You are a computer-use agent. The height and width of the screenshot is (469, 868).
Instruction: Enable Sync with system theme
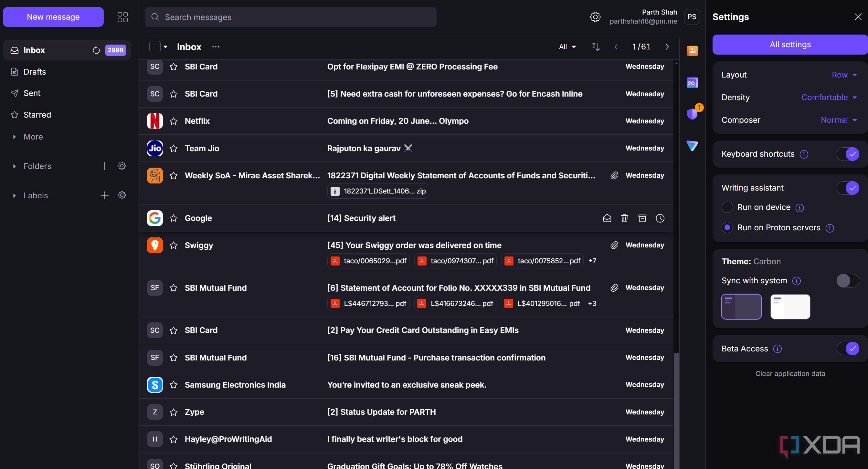point(847,281)
